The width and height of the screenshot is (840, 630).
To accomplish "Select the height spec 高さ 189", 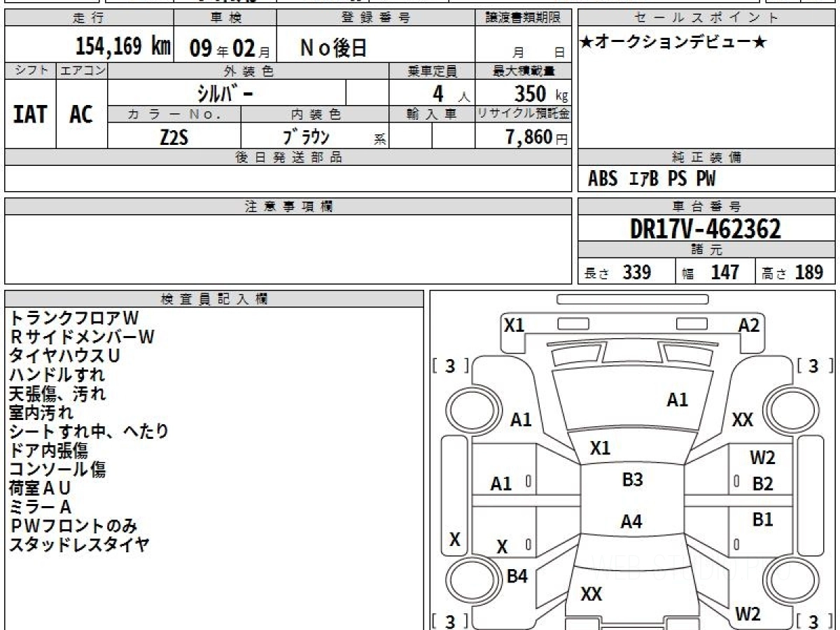I will (x=792, y=272).
